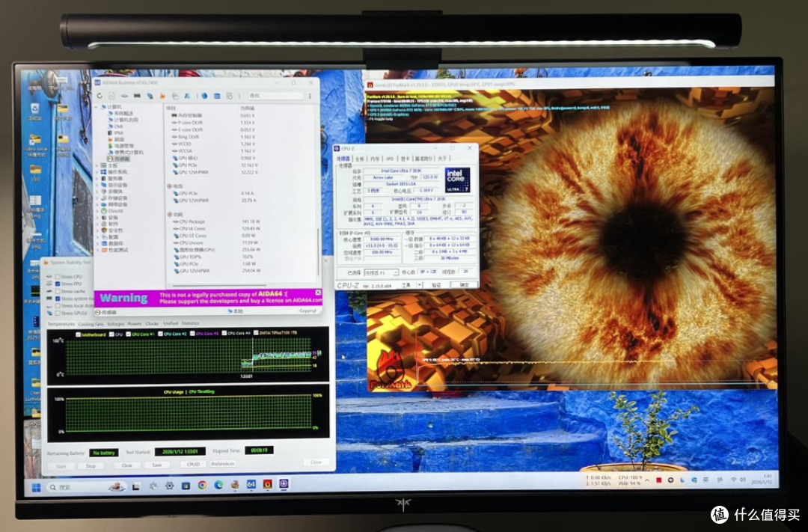Click the Windows Start button on taskbar

(36, 487)
